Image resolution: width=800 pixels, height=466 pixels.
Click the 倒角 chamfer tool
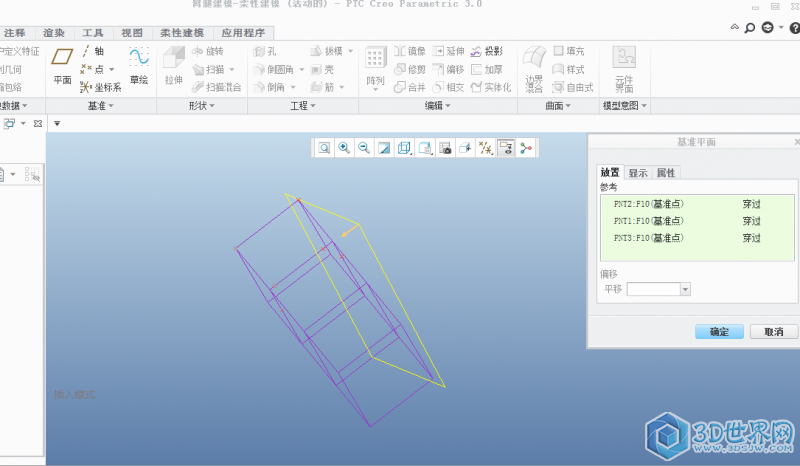pos(269,87)
